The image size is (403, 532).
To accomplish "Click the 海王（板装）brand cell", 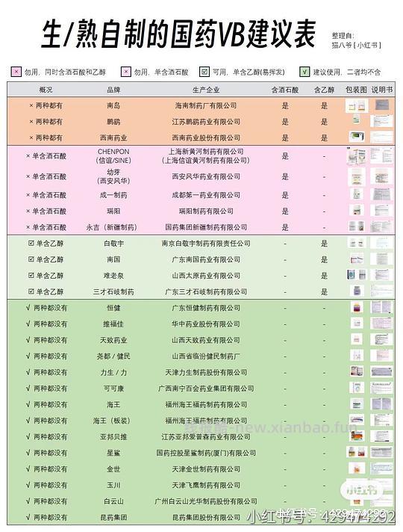I will point(111,421).
